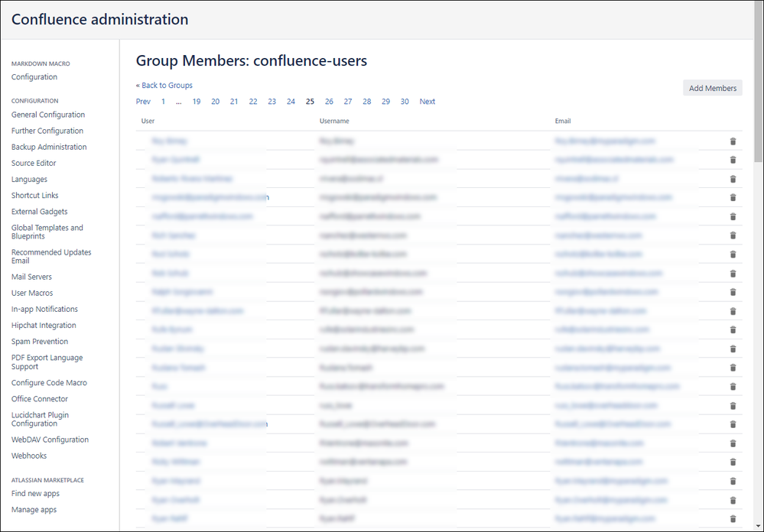Image resolution: width=764 pixels, height=532 pixels.
Task: Go to Further Configuration
Action: coord(47,131)
